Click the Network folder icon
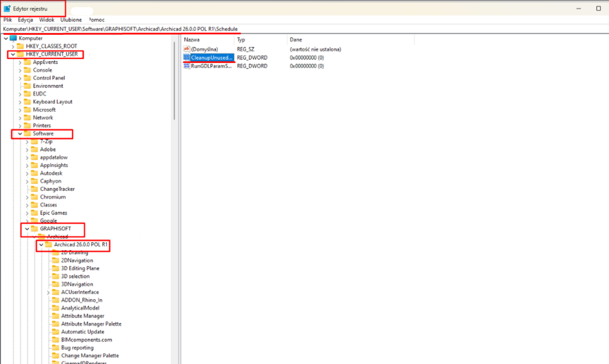The height and width of the screenshot is (364, 609). click(x=27, y=118)
